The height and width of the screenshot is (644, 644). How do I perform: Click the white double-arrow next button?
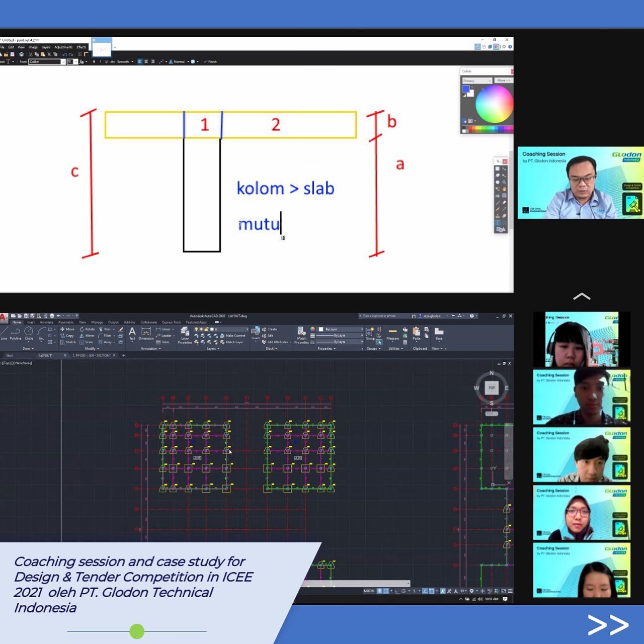click(x=608, y=625)
